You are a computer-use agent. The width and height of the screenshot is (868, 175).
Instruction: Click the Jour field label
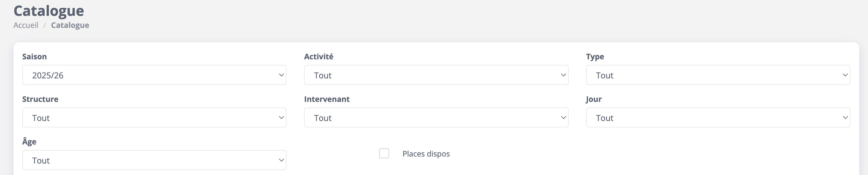click(x=594, y=99)
